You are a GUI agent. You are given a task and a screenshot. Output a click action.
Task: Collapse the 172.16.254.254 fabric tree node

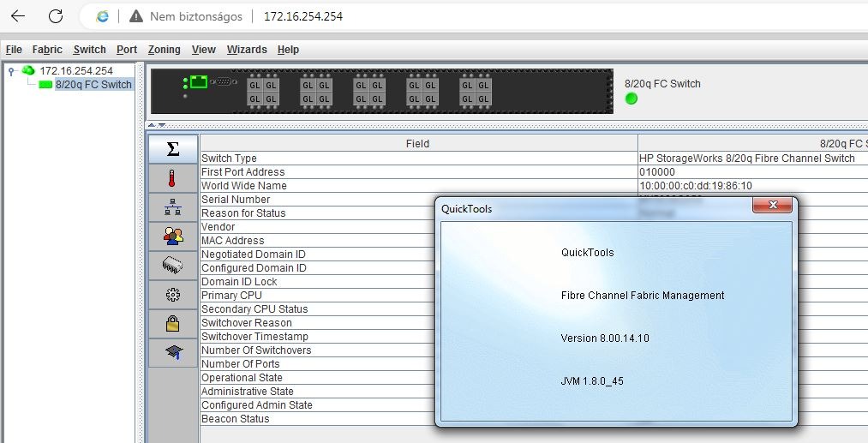(11, 71)
